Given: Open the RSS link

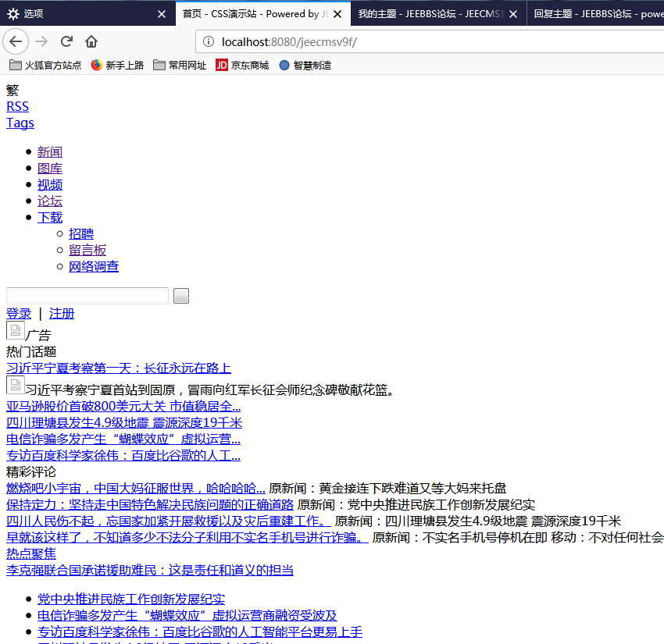Looking at the screenshot, I should [17, 106].
